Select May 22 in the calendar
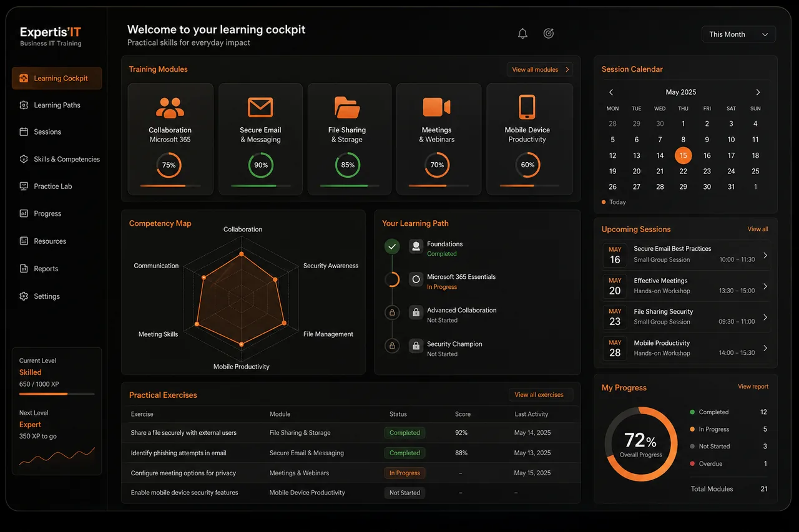This screenshot has height=532, width=799. [683, 171]
